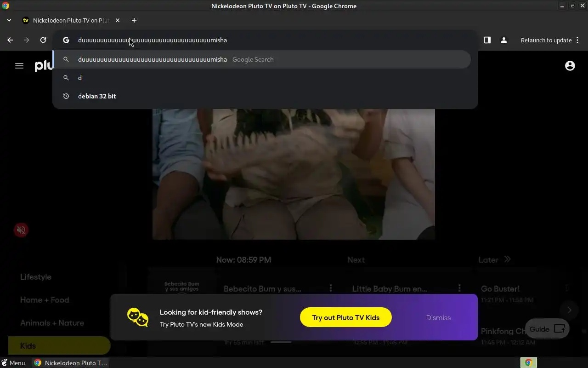Image resolution: width=588 pixels, height=368 pixels.
Task: Select the Lifestyle category
Action: pyautogui.click(x=36, y=277)
